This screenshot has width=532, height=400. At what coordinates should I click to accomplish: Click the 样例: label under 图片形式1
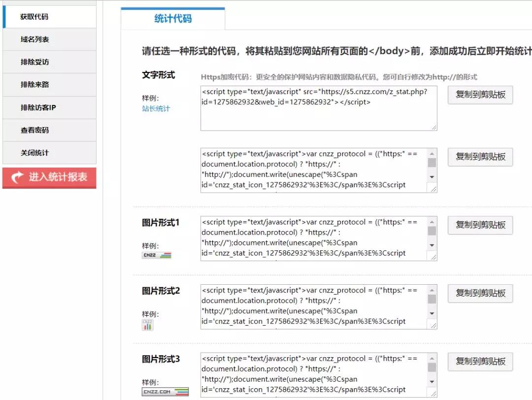150,246
